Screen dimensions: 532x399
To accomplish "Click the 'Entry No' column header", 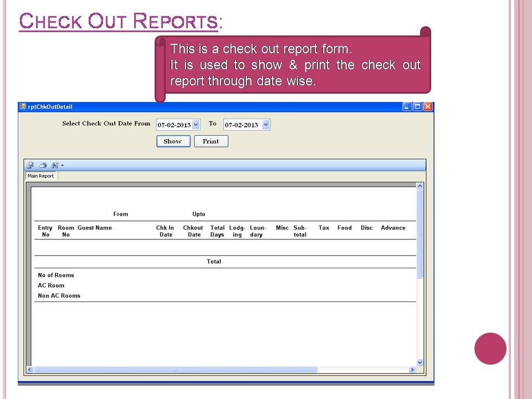I will [x=45, y=231].
